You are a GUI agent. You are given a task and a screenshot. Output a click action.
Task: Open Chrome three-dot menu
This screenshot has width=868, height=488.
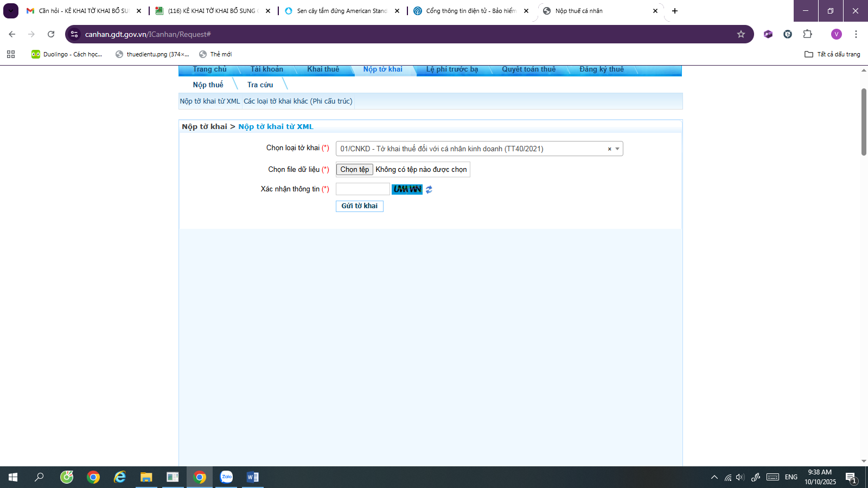point(856,34)
